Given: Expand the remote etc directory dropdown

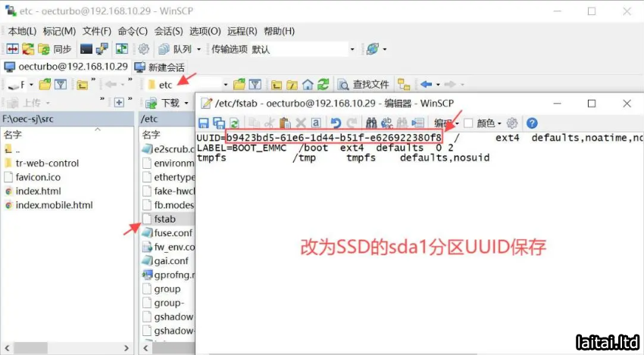Looking at the screenshot, I should tap(225, 85).
